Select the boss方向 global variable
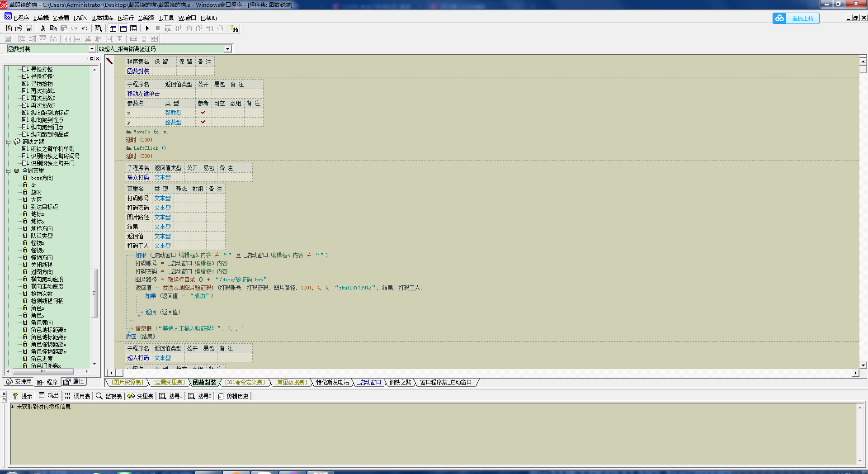Viewport: 868px width, 474px height. [42, 178]
